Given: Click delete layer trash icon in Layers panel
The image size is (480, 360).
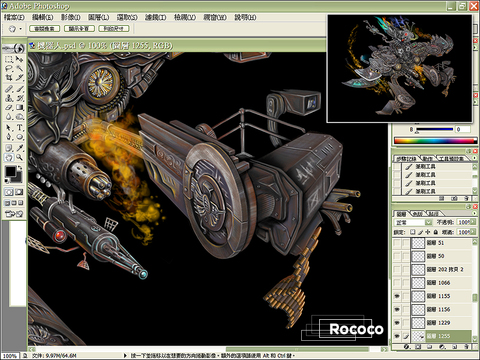Looking at the screenshot, I should click(467, 347).
